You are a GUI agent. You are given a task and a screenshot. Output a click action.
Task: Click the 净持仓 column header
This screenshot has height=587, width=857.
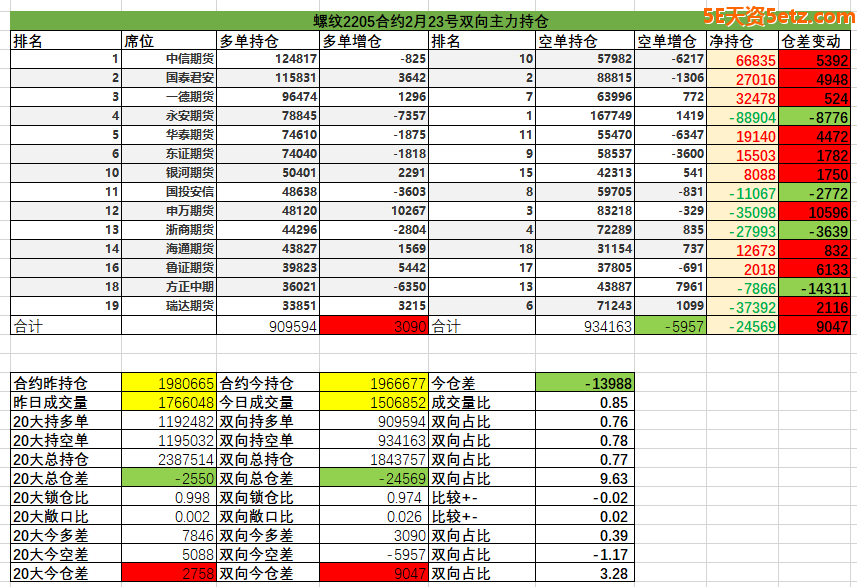point(742,41)
